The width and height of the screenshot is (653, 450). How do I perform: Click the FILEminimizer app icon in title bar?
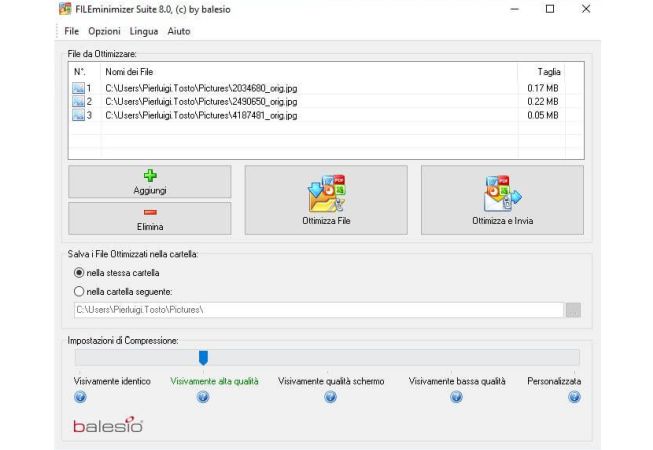(x=65, y=9)
